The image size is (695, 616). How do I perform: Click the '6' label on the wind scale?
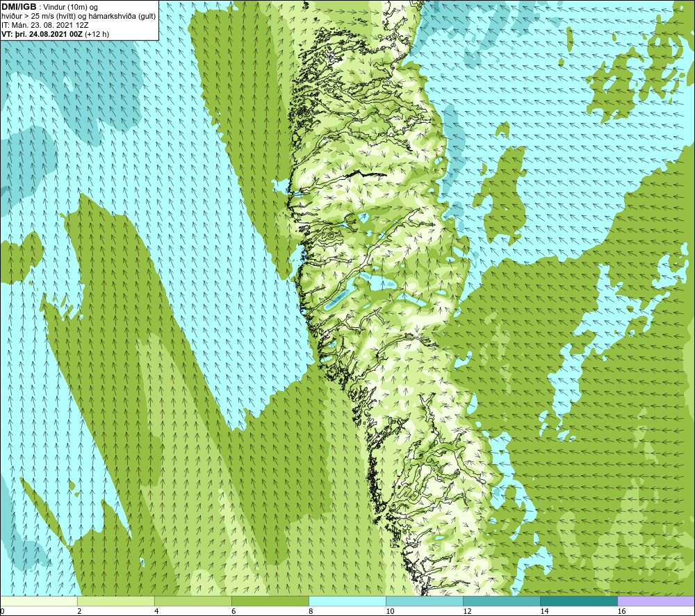234,612
